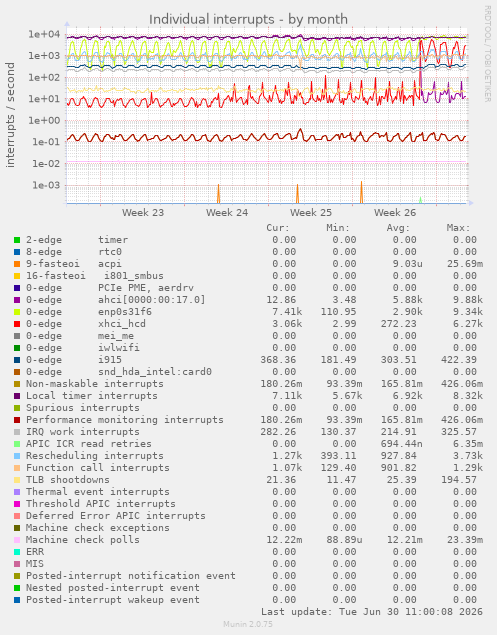This screenshot has width=497, height=635.
Task: Click the Performance monitoring interrupts label
Action: [125, 420]
